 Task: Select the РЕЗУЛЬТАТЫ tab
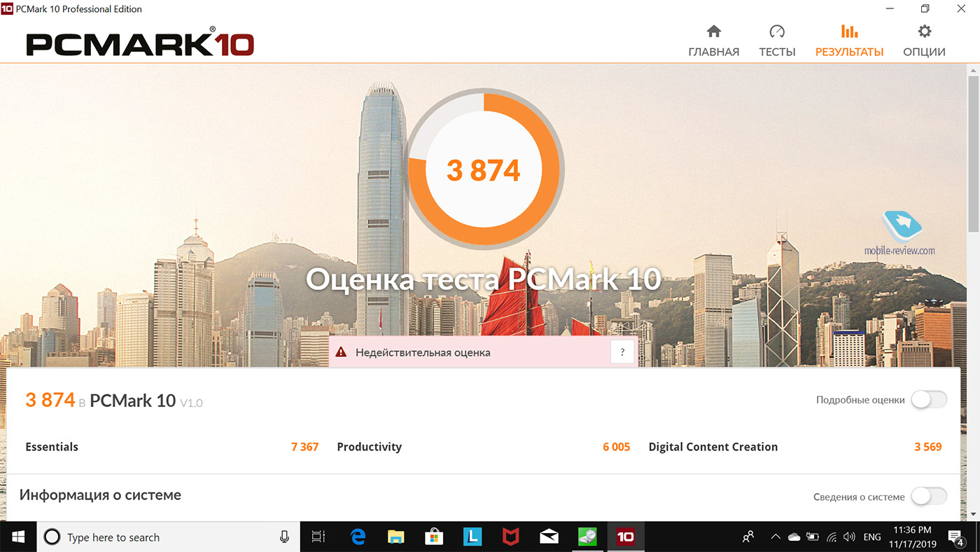pyautogui.click(x=849, y=41)
